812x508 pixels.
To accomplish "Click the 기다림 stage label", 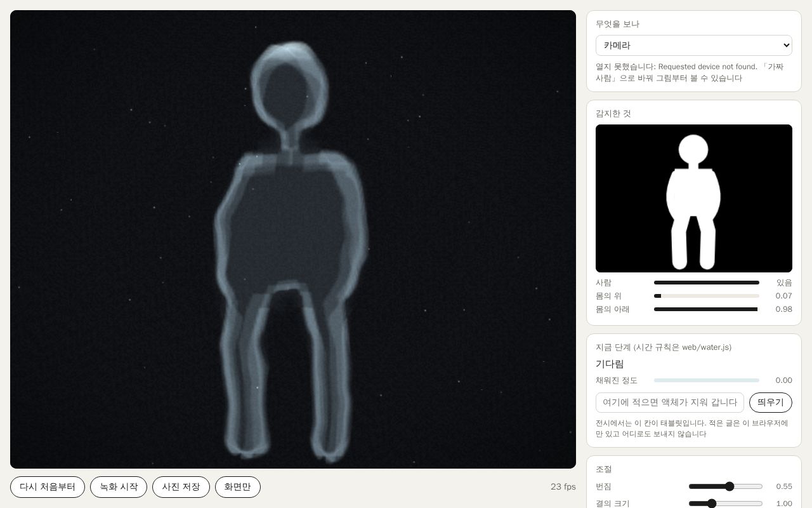I will tap(610, 364).
